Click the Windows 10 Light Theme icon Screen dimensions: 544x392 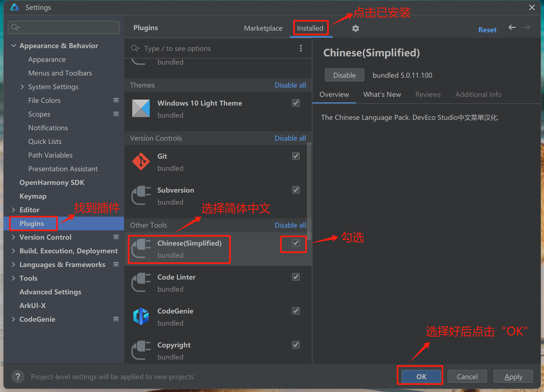point(141,108)
